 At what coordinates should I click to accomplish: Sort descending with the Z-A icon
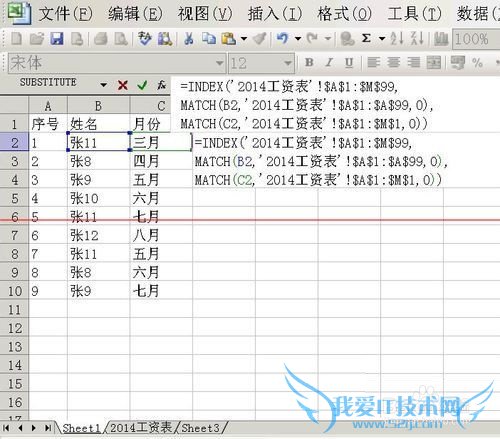pos(417,39)
